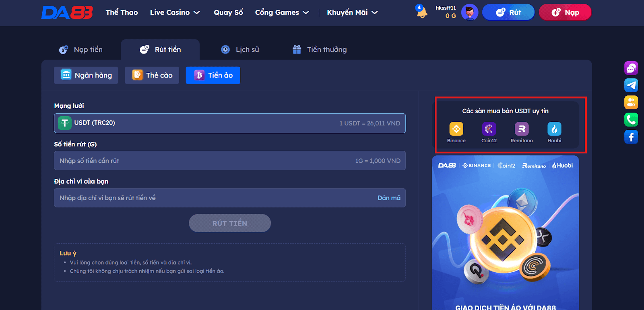This screenshot has height=310, width=644.
Task: Click the RÚT TIỀN submit button
Action: tap(230, 223)
